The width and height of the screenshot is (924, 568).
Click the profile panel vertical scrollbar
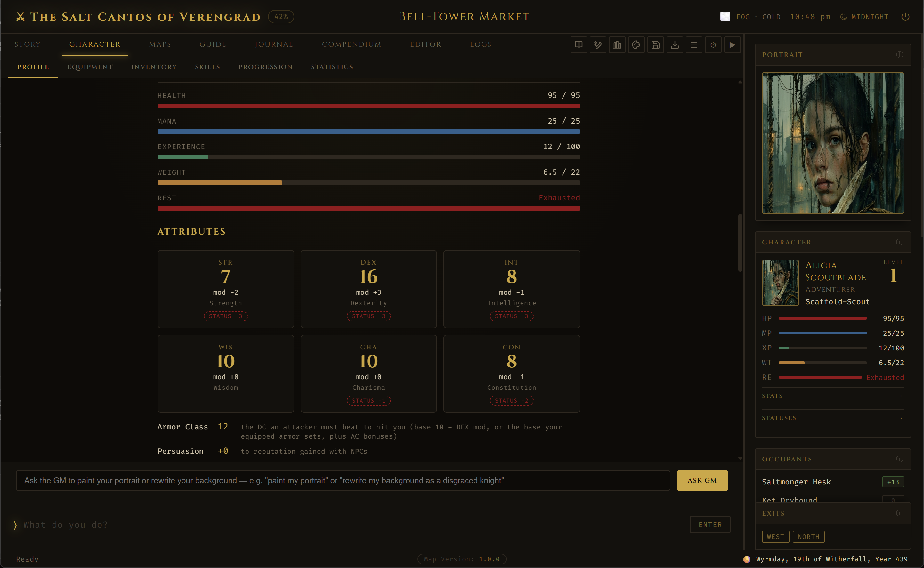pos(740,243)
